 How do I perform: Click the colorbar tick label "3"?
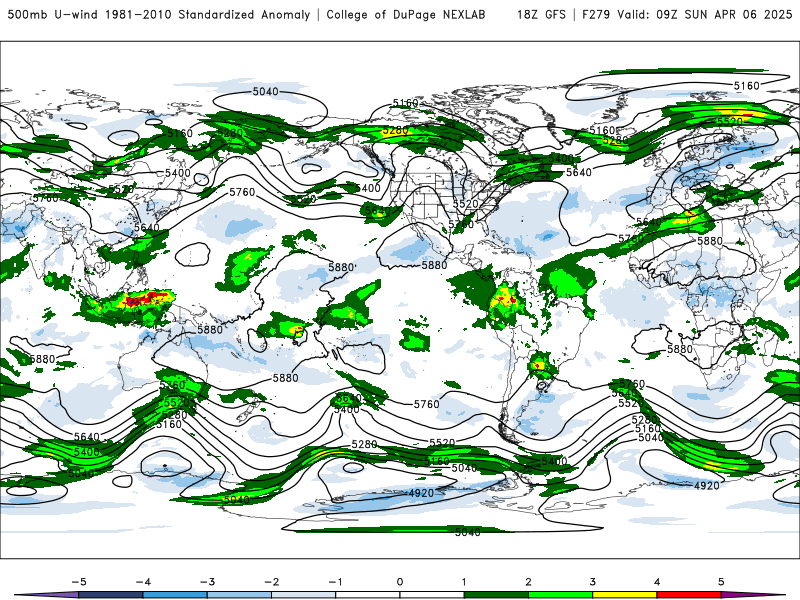tap(592, 582)
